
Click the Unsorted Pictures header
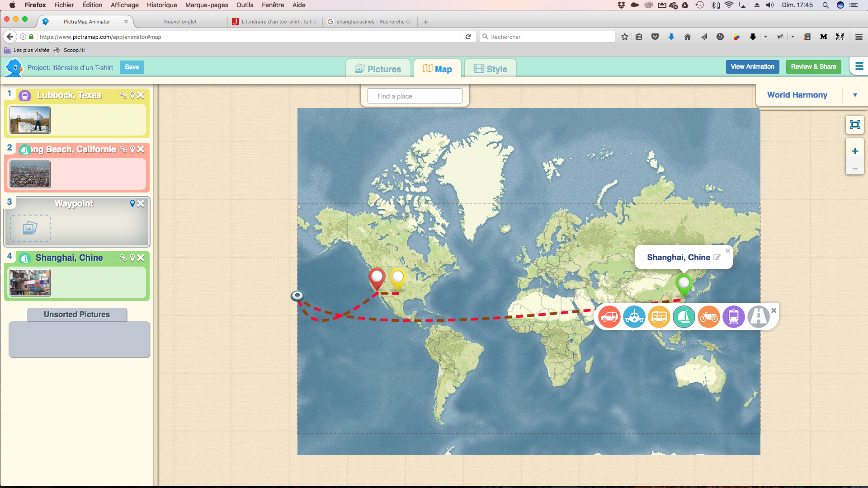click(77, 314)
